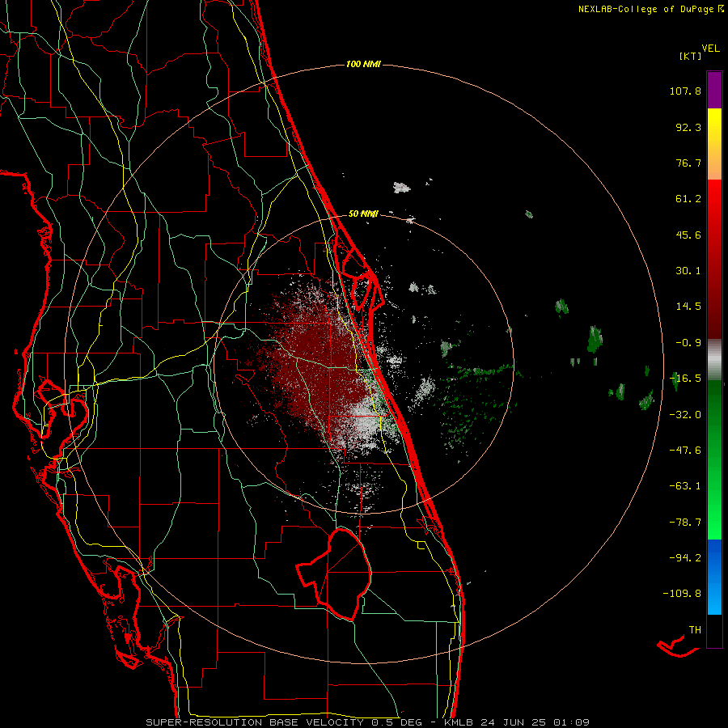Select the 14.5 velocity scale value
The height and width of the screenshot is (728, 728).
[688, 307]
